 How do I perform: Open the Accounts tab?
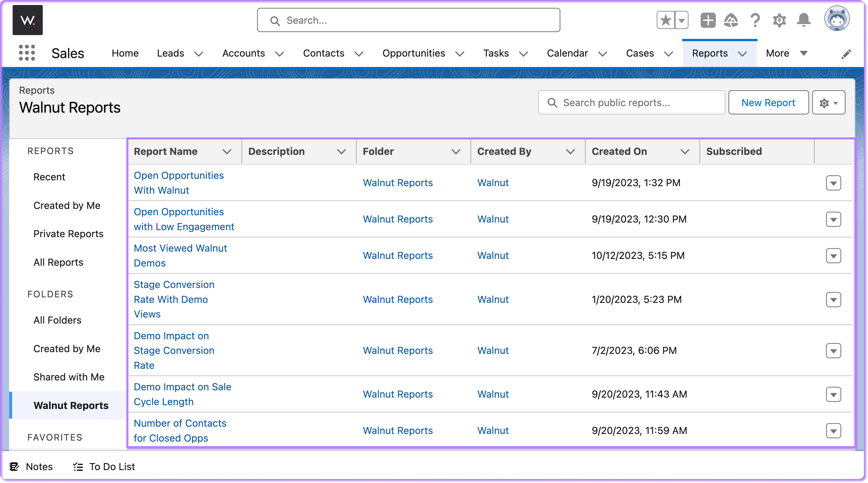pos(244,53)
